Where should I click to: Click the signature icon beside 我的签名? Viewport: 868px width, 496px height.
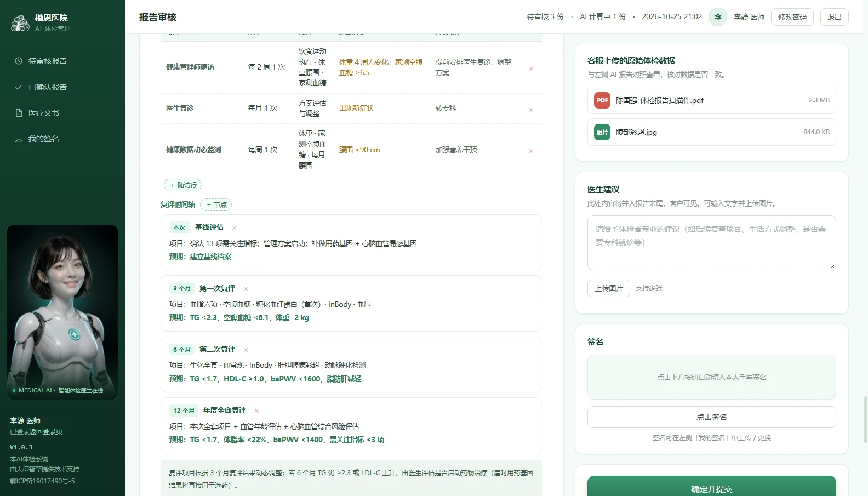[x=19, y=139]
